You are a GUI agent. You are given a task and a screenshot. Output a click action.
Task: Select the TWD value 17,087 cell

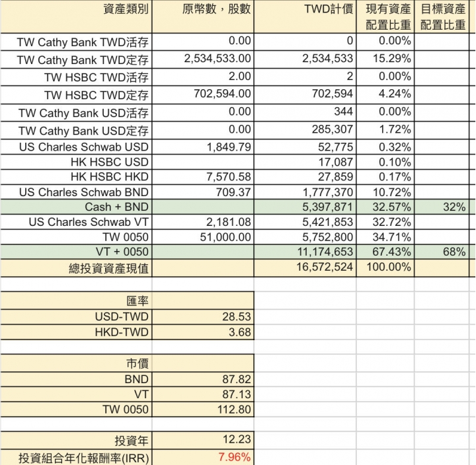tap(305, 162)
